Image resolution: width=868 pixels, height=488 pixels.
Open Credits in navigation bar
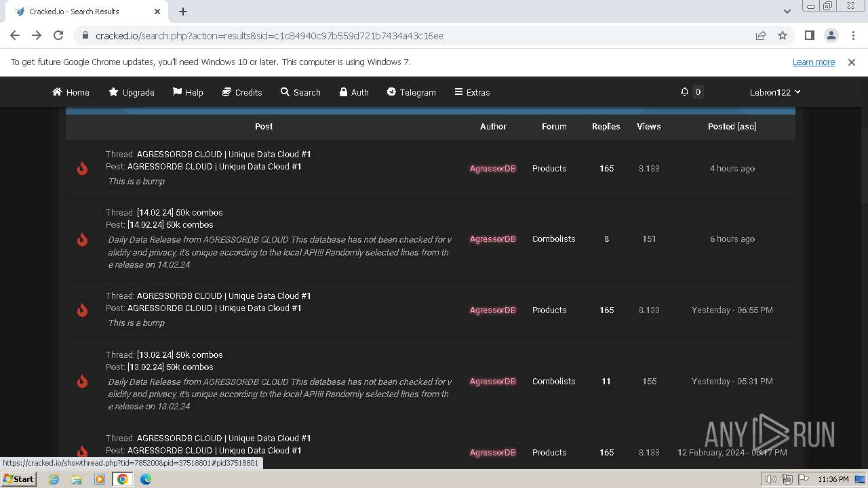coord(242,92)
